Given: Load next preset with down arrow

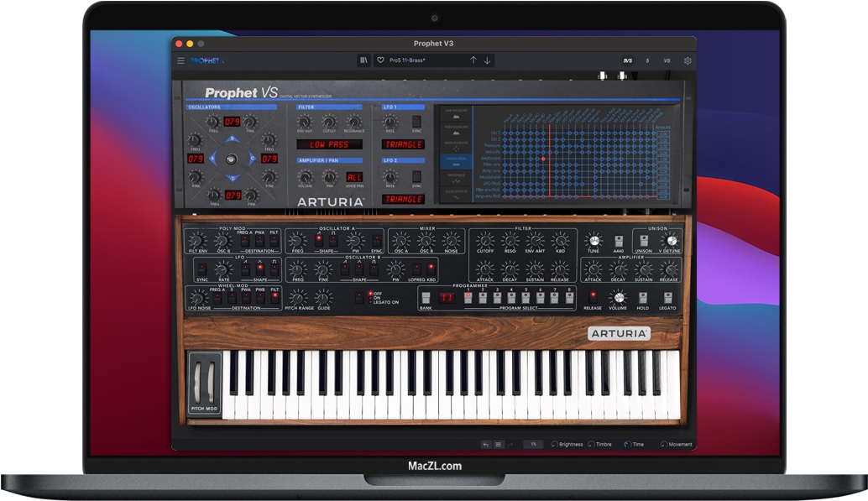Looking at the screenshot, I should click(487, 60).
